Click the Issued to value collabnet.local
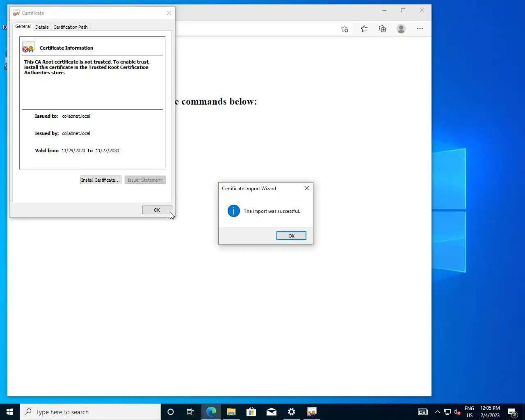Image resolution: width=525 pixels, height=420 pixels. [x=76, y=116]
